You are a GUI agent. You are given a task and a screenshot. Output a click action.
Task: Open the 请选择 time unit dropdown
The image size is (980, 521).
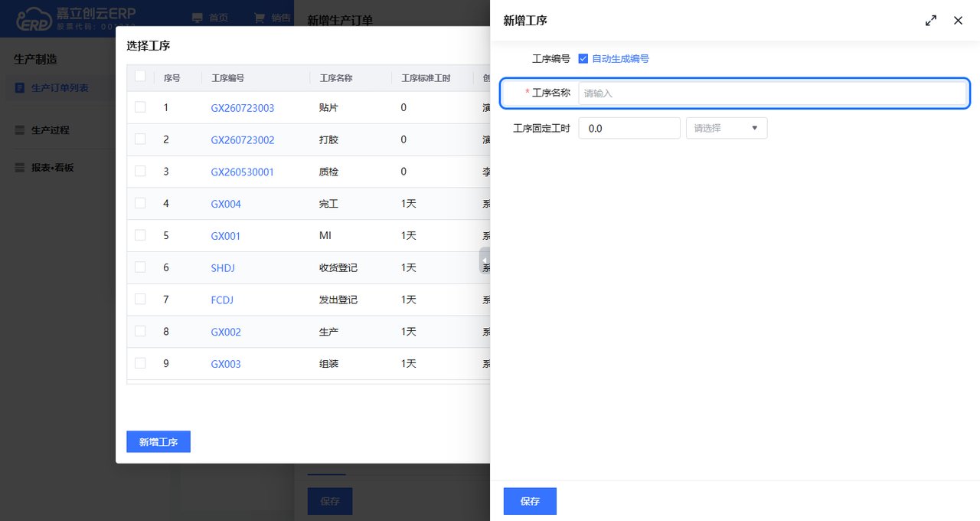[727, 128]
